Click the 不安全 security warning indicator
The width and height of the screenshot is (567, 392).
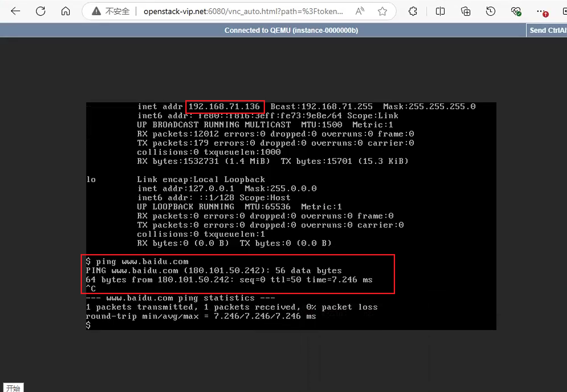110,12
